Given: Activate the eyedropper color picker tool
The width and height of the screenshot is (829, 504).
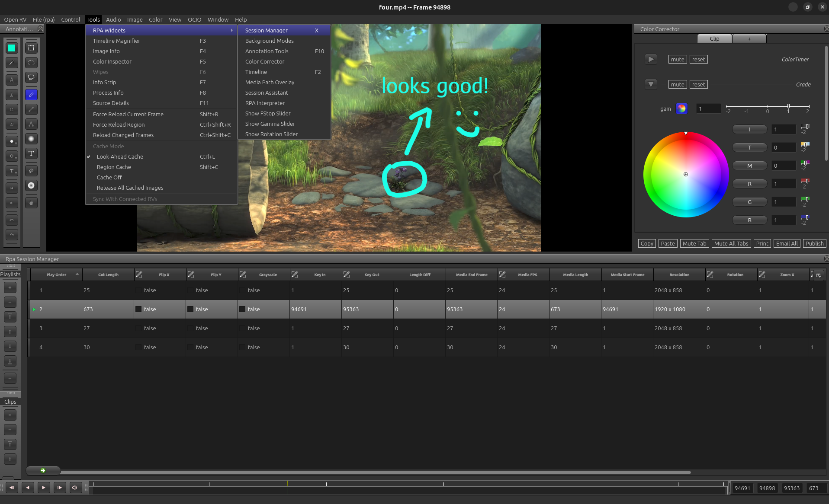Looking at the screenshot, I should [12, 63].
